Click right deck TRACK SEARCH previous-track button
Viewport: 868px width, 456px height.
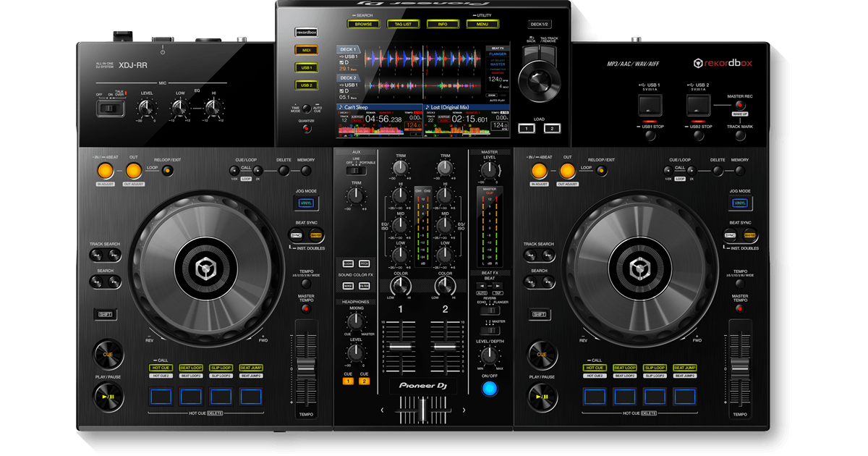(531, 255)
